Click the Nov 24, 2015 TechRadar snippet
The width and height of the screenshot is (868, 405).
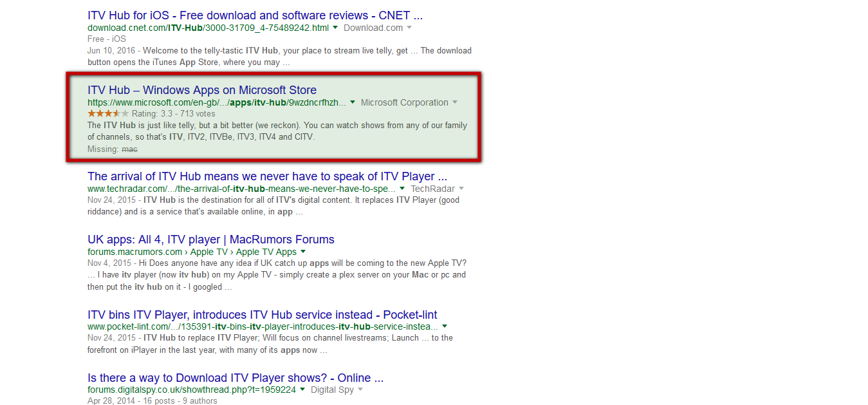pos(273,206)
